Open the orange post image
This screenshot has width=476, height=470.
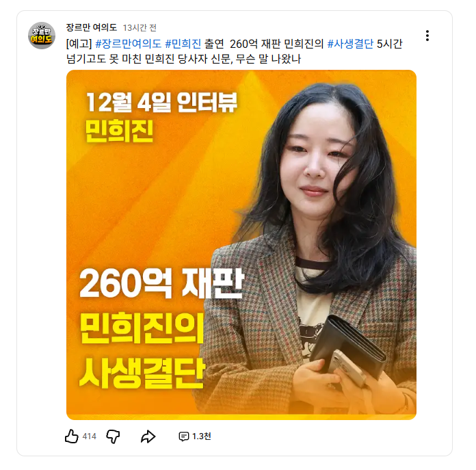pos(241,245)
